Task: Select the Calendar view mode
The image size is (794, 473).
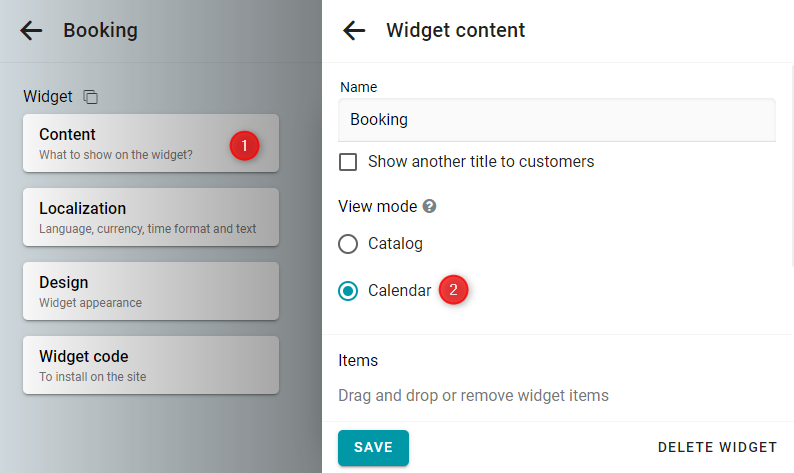Action: [x=348, y=291]
